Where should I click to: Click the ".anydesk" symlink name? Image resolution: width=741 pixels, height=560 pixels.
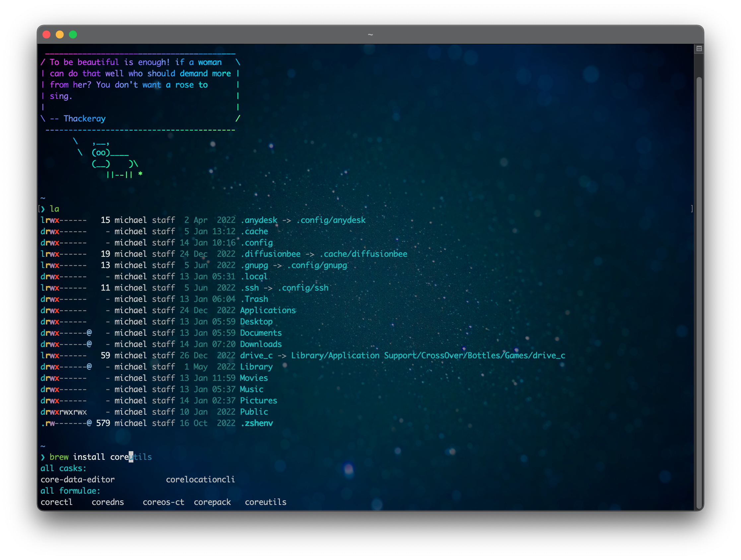(x=259, y=220)
